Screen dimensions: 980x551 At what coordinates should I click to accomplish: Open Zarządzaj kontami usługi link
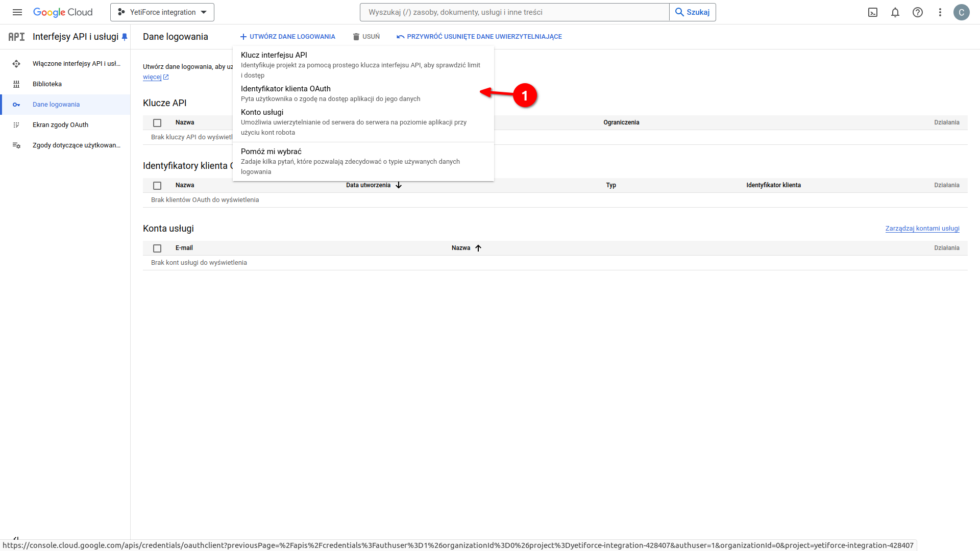922,229
